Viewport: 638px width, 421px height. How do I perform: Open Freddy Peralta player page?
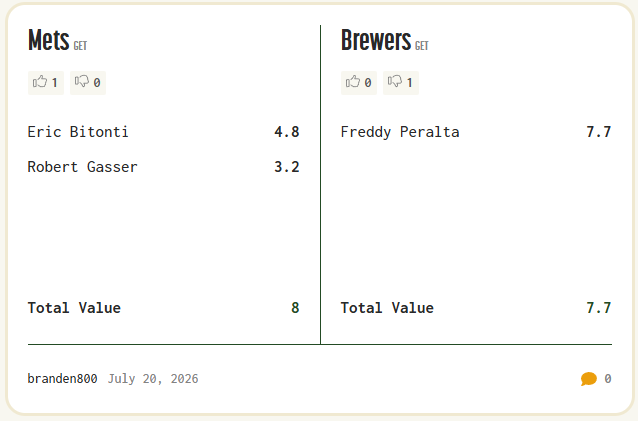[400, 132]
